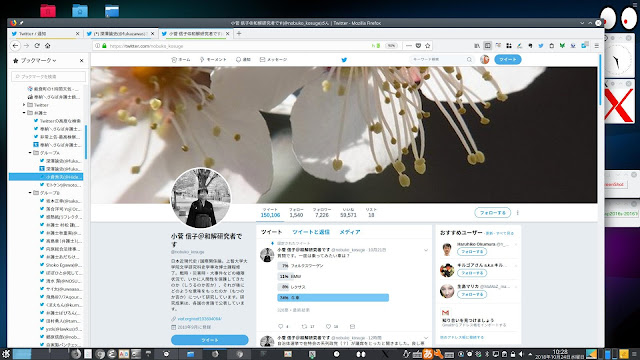The height and width of the screenshot is (360, 640).
Task: Select the ツイート timeline tab
Action: click(271, 232)
